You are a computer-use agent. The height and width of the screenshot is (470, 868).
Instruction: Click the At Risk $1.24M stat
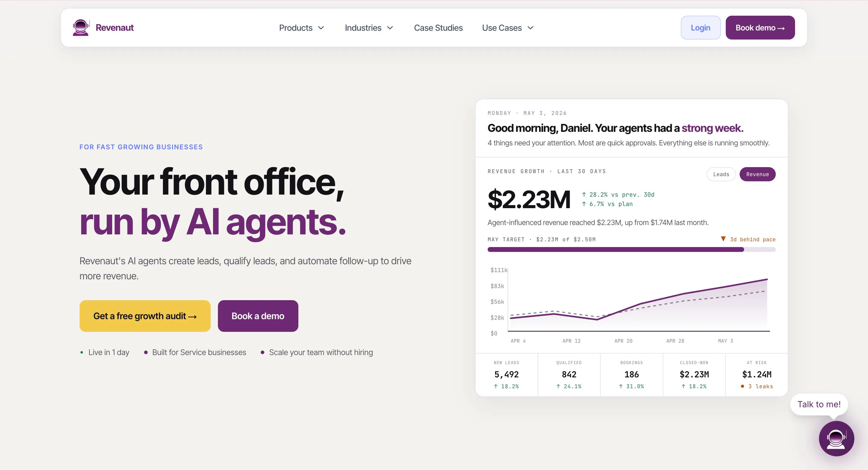pyautogui.click(x=757, y=375)
